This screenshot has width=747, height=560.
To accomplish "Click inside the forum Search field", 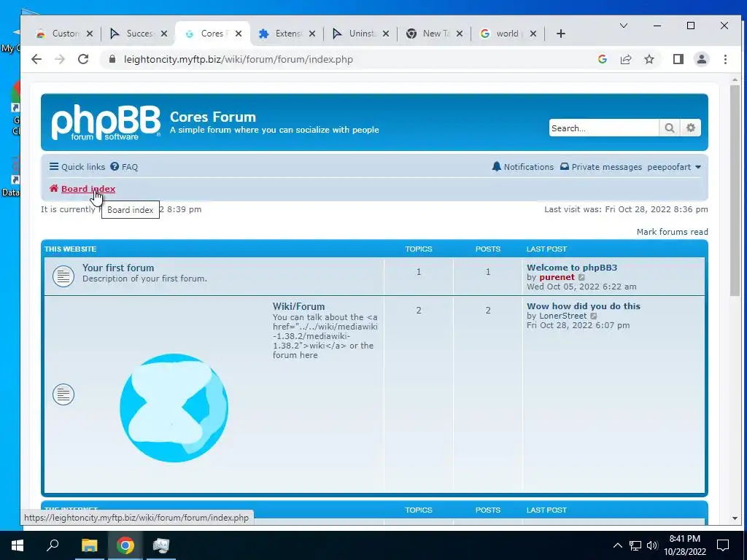I will click(603, 128).
